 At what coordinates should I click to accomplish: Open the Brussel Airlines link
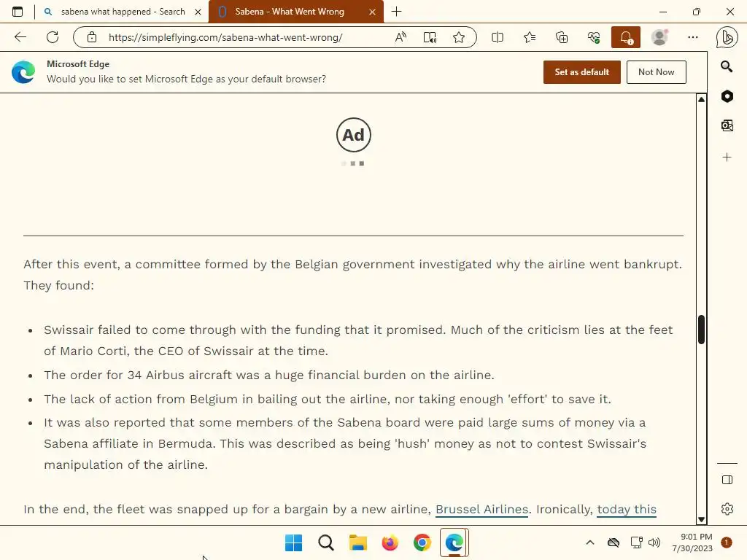pyautogui.click(x=481, y=509)
